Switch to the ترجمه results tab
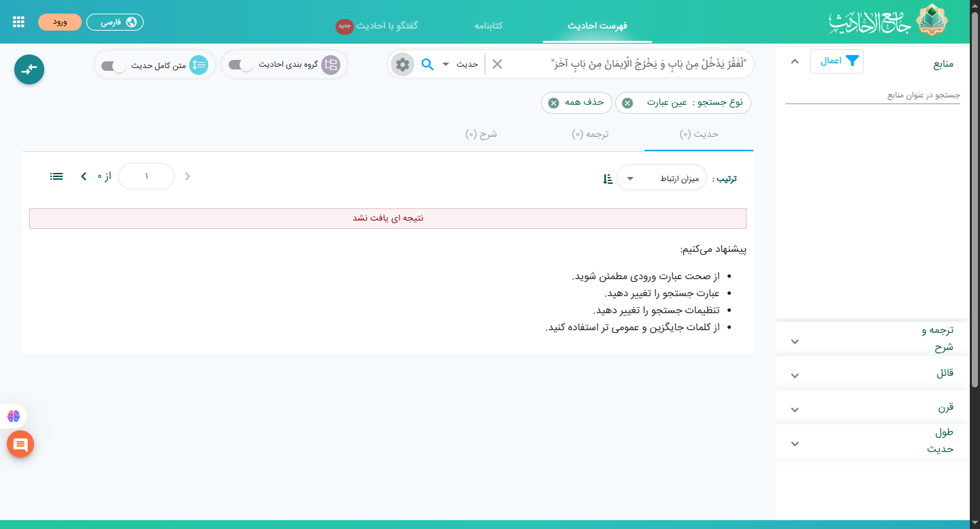980x529 pixels. 589,134
